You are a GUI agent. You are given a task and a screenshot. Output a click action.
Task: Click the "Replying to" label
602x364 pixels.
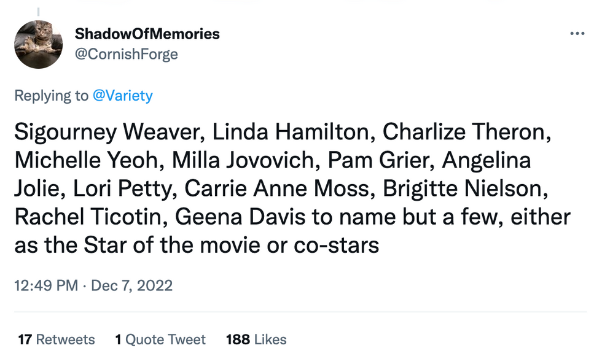(x=51, y=96)
